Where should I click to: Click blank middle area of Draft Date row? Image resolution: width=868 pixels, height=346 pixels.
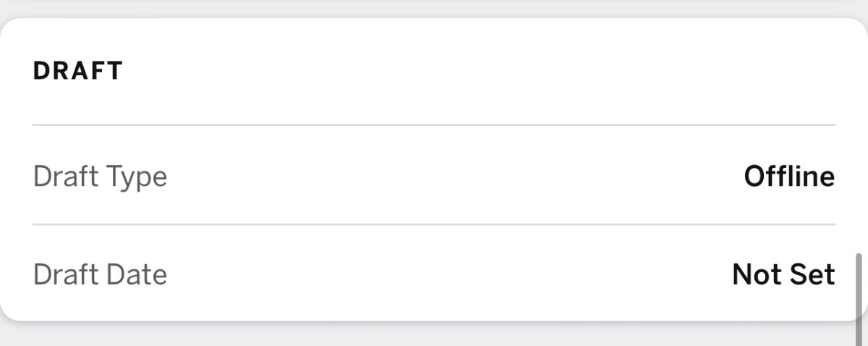pyautogui.click(x=448, y=274)
